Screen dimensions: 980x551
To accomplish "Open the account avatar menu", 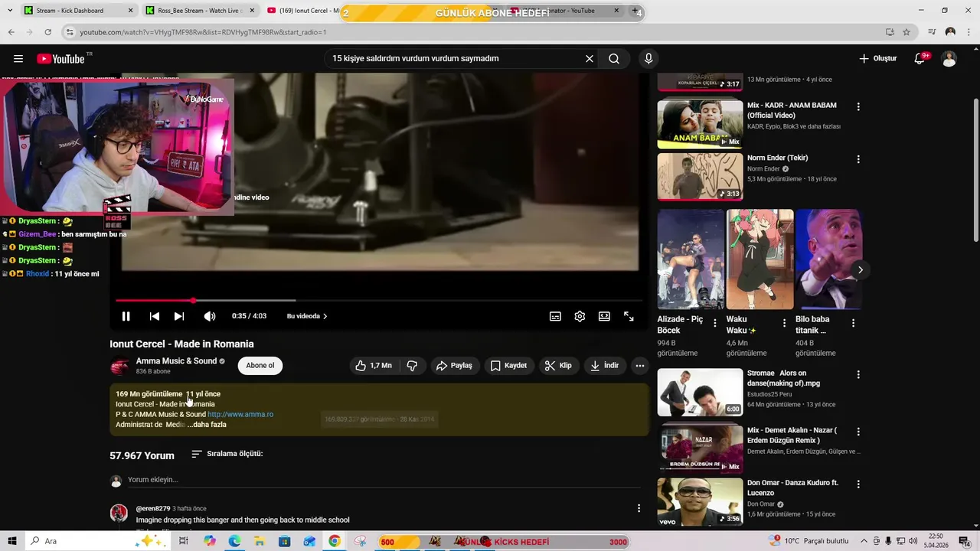I will coord(949,59).
